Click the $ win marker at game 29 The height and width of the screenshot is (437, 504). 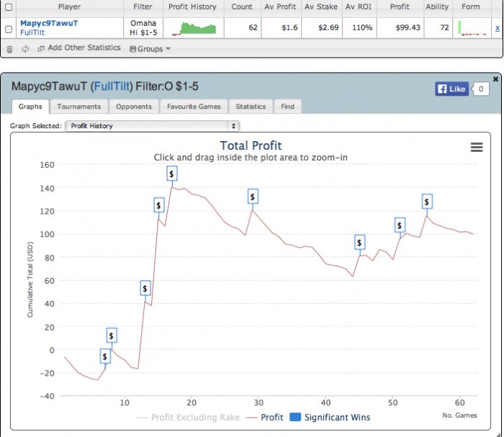tap(253, 197)
